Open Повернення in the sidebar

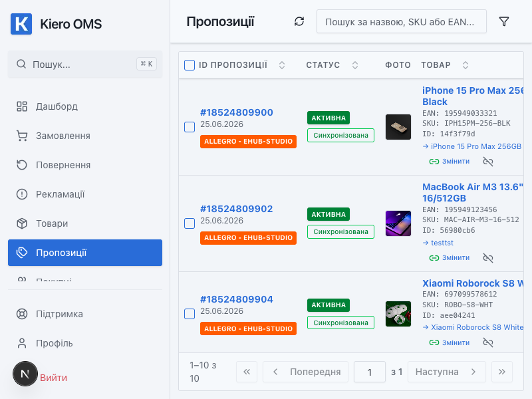(x=85, y=165)
